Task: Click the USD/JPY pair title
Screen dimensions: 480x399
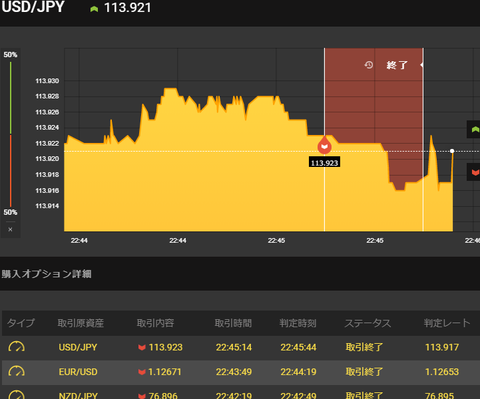Action: [33, 7]
